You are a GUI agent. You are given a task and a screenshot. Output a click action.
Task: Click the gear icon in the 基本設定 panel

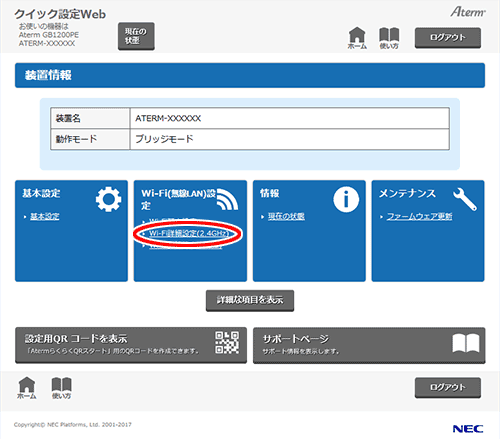108,199
